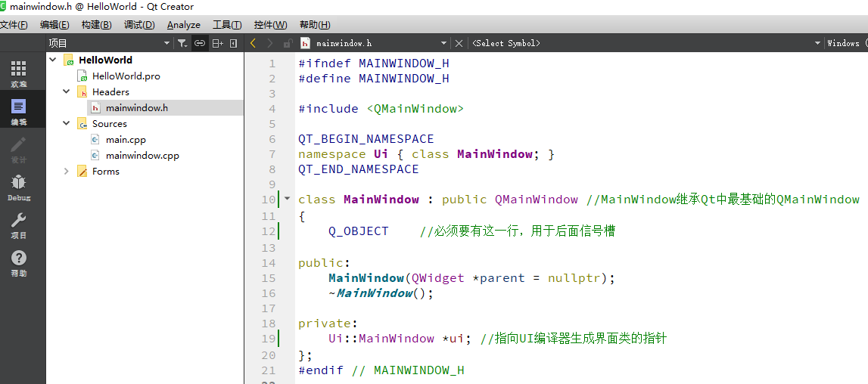Viewport: 868px width, 384px height.
Task: Switch to Edit (编辑) mode
Action: (x=18, y=113)
